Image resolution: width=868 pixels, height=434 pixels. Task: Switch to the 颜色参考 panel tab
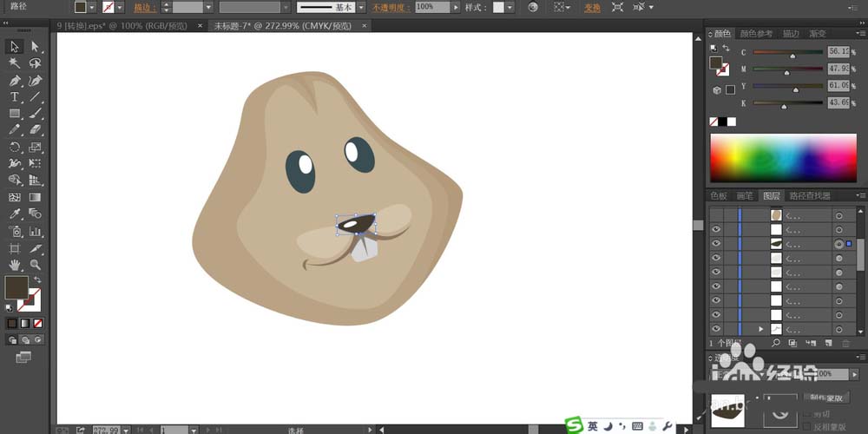coord(756,34)
